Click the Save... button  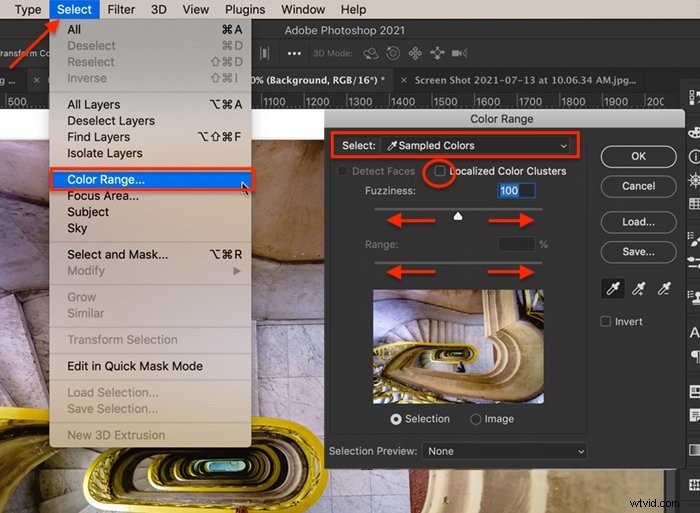[638, 252]
